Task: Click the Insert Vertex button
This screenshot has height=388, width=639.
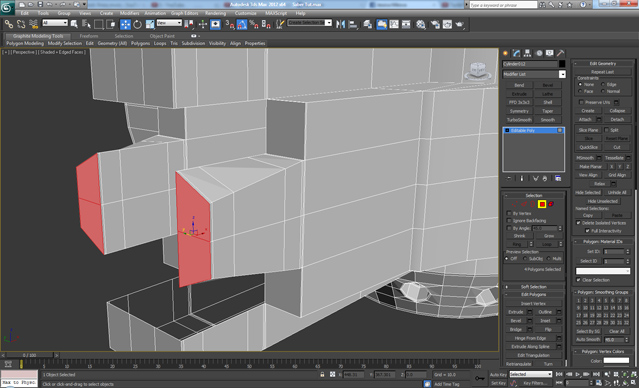Action: pyautogui.click(x=533, y=304)
